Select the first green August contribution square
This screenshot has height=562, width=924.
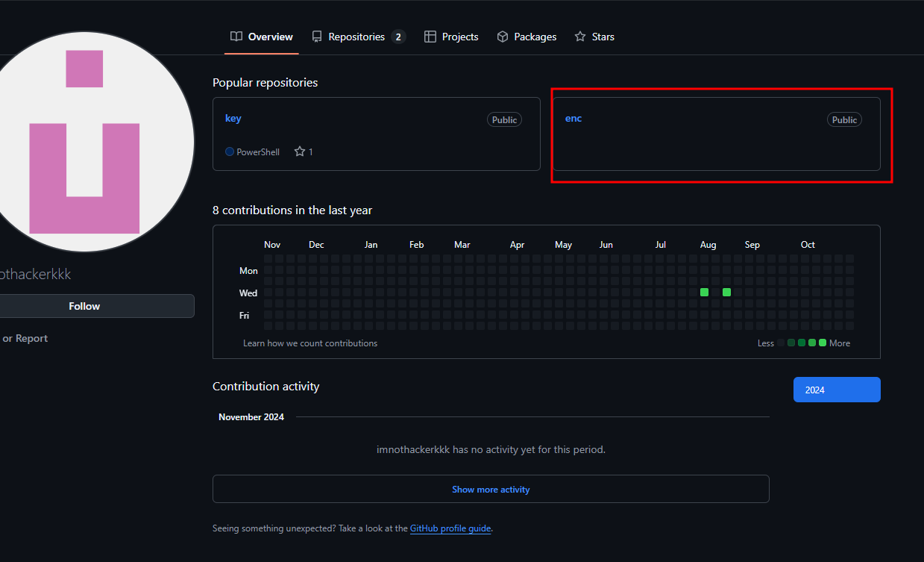click(x=704, y=292)
